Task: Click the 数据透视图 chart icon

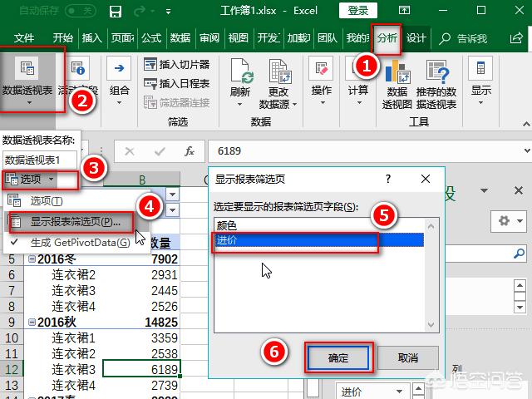Action: tap(397, 71)
